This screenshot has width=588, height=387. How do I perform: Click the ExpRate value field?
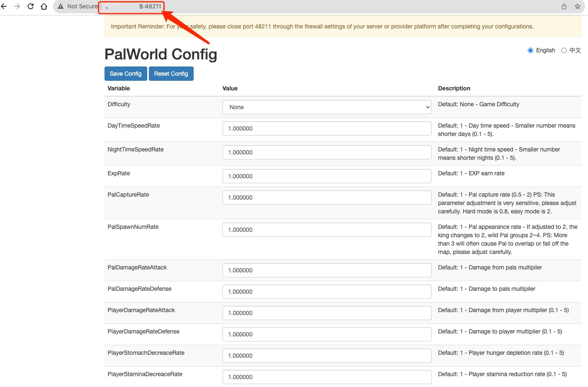pyautogui.click(x=327, y=176)
